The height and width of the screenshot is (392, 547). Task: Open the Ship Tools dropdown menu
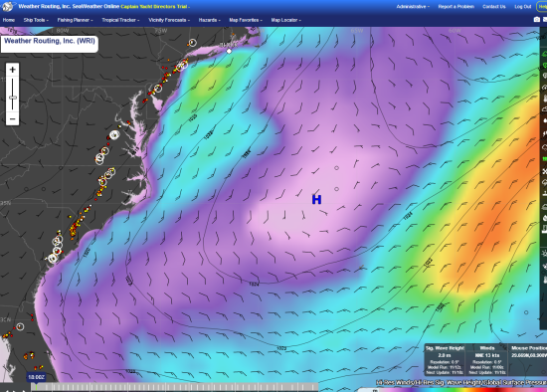(36, 20)
